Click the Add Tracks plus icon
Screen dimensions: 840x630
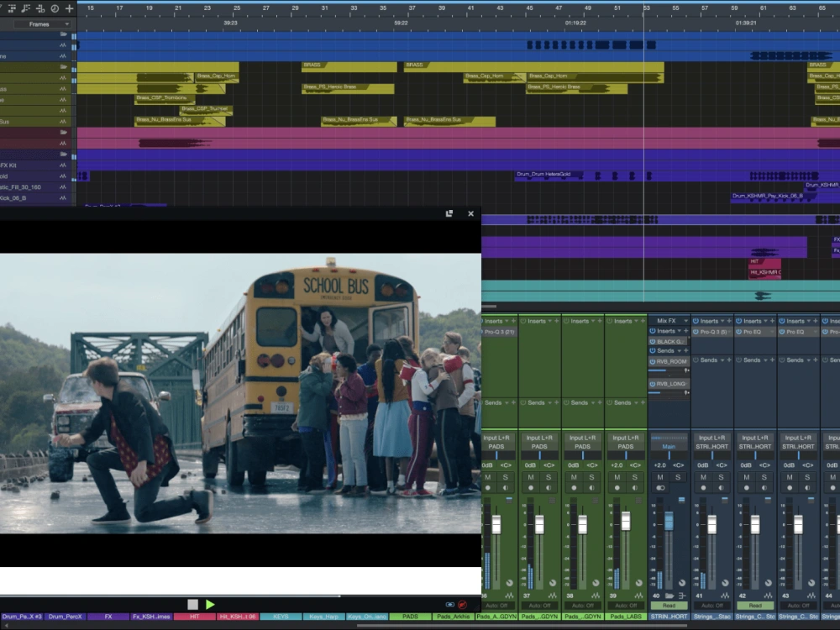pyautogui.click(x=69, y=8)
